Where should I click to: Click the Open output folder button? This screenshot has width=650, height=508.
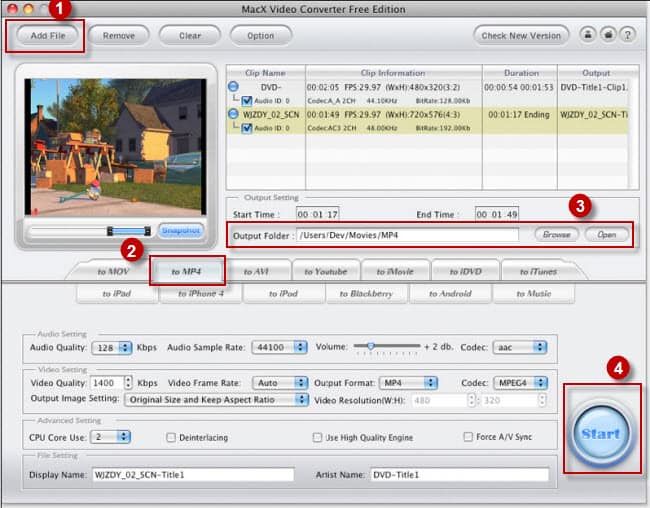point(607,235)
